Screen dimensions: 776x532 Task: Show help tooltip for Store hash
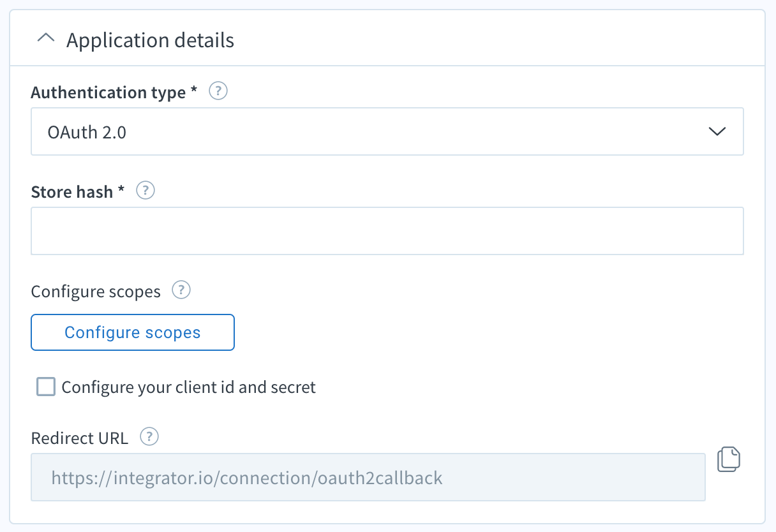click(145, 191)
